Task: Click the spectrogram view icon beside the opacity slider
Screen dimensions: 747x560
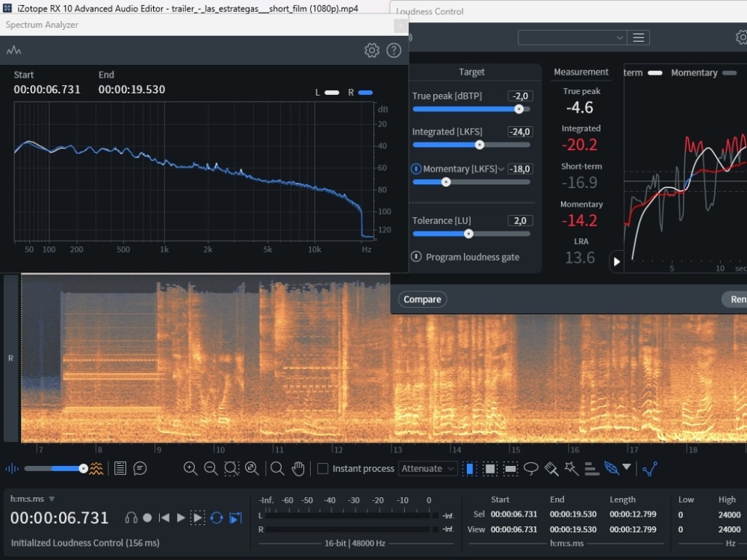Action: [x=96, y=469]
